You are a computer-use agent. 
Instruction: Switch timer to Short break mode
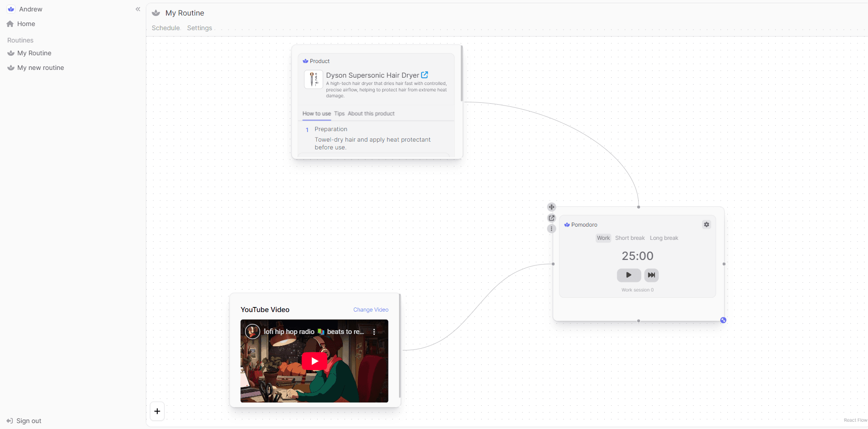click(629, 238)
